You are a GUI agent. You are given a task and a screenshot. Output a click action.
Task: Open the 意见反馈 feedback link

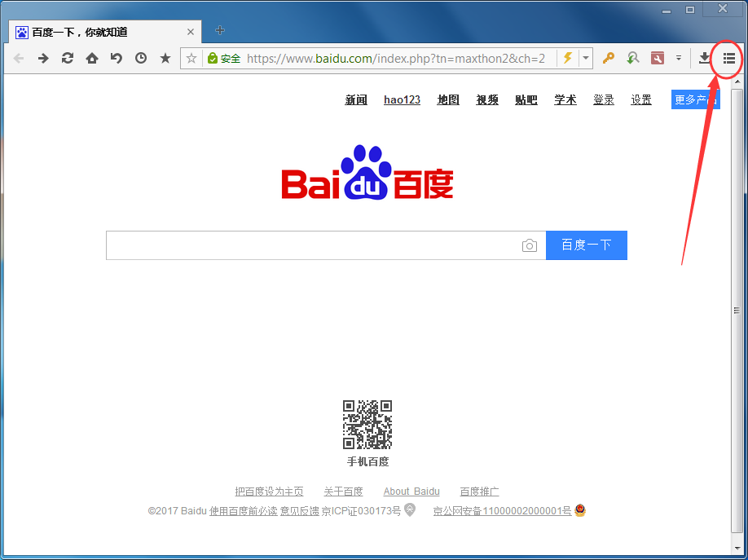[x=300, y=511]
